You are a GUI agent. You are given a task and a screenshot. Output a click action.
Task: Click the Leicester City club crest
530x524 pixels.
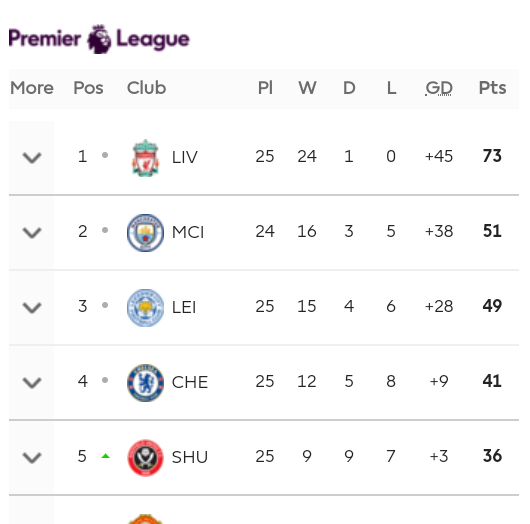point(145,308)
